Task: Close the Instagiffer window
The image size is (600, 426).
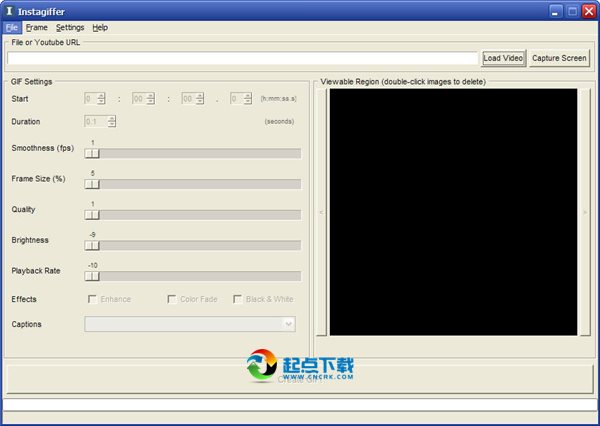Action: tap(589, 11)
